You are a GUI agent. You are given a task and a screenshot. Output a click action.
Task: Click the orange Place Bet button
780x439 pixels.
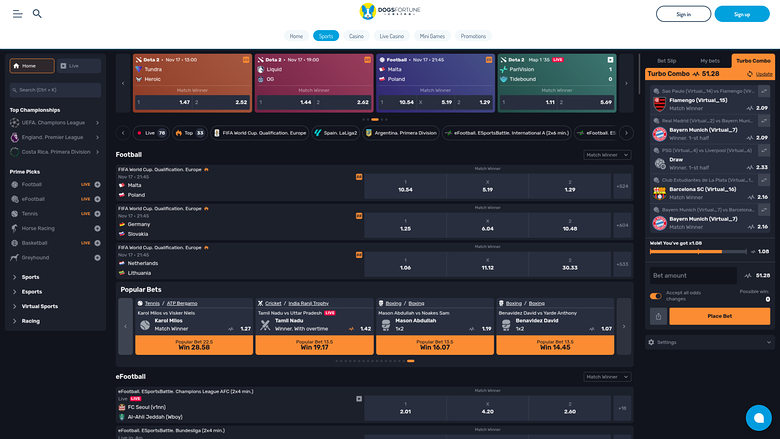tap(719, 316)
